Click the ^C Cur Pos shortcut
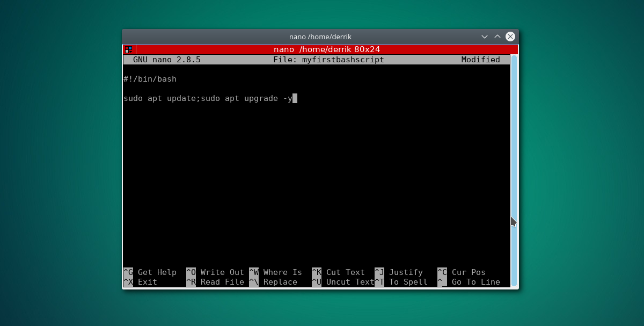644x326 pixels. pyautogui.click(x=462, y=272)
